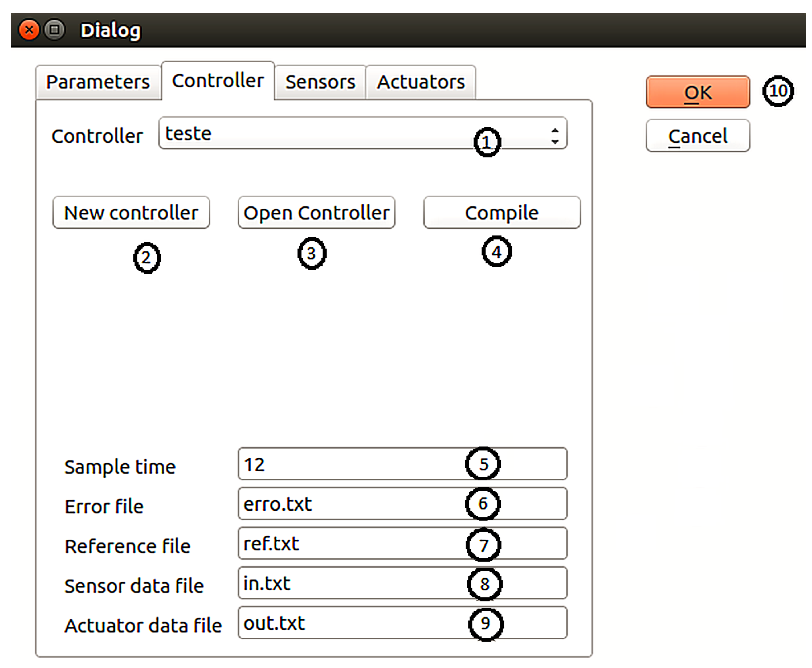The image size is (812, 668).
Task: Expand the Controller combo box arrow
Action: coord(554,136)
